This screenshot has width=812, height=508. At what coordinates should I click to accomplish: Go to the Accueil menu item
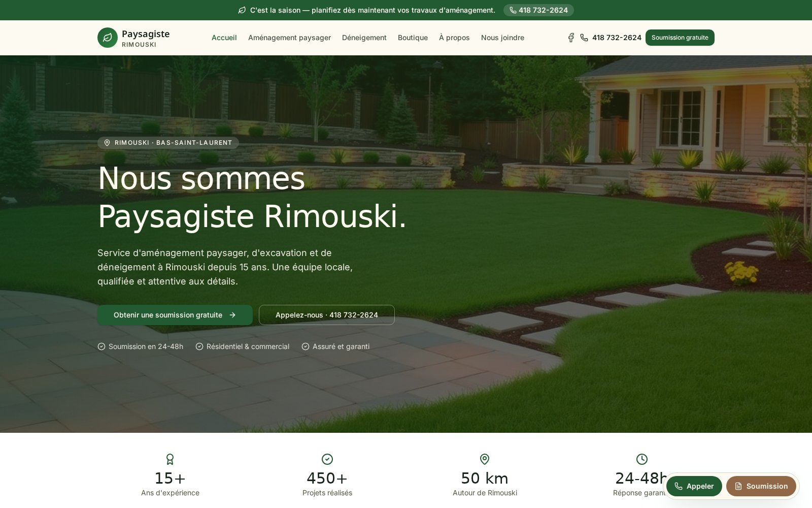click(224, 38)
